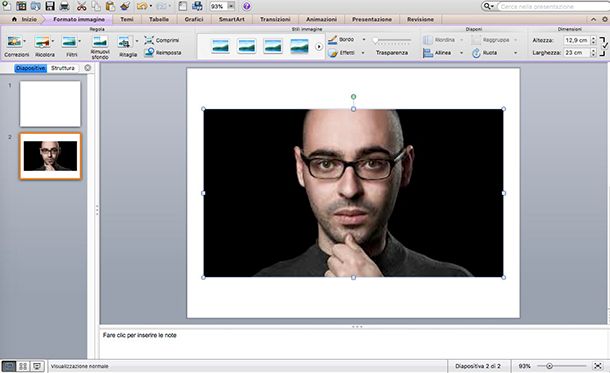Click the Reimposta reset picture button
This screenshot has height=373, width=610.
[163, 53]
